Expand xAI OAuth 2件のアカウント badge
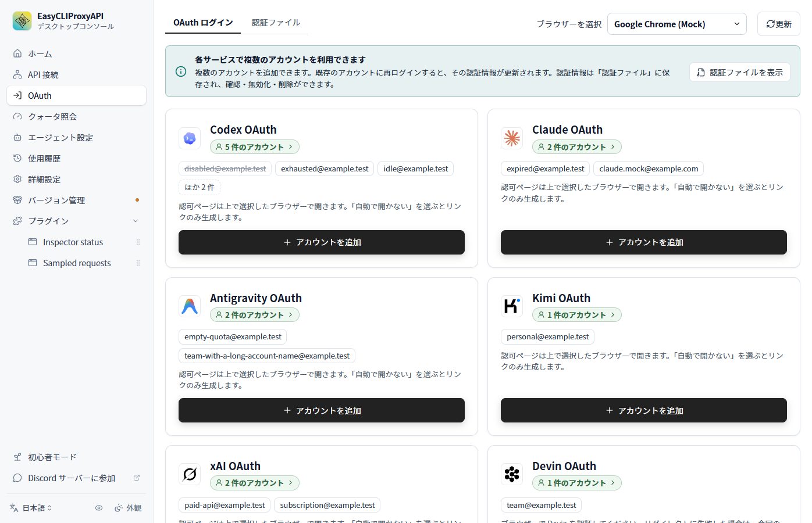812x523 pixels. click(x=255, y=483)
